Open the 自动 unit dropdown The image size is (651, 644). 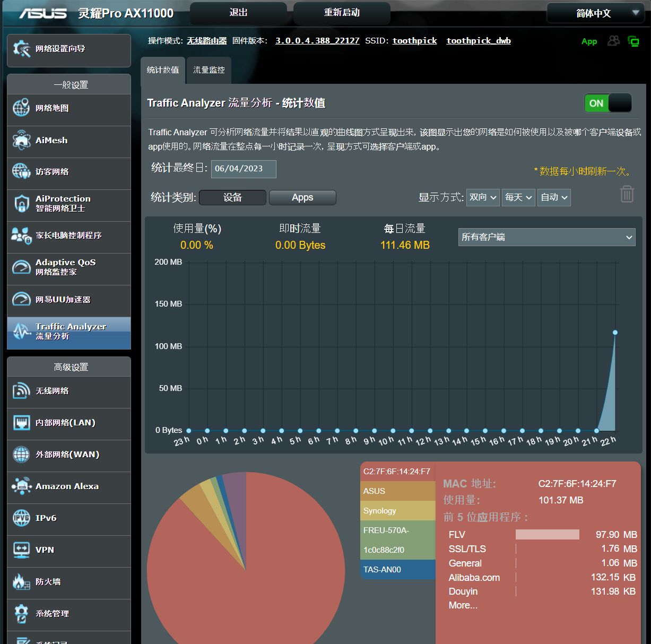[x=554, y=197]
